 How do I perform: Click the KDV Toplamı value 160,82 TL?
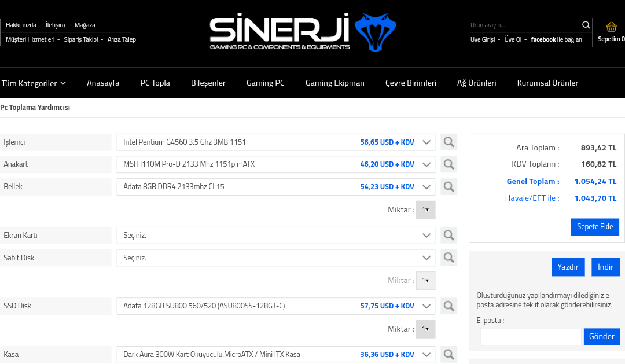tap(598, 164)
